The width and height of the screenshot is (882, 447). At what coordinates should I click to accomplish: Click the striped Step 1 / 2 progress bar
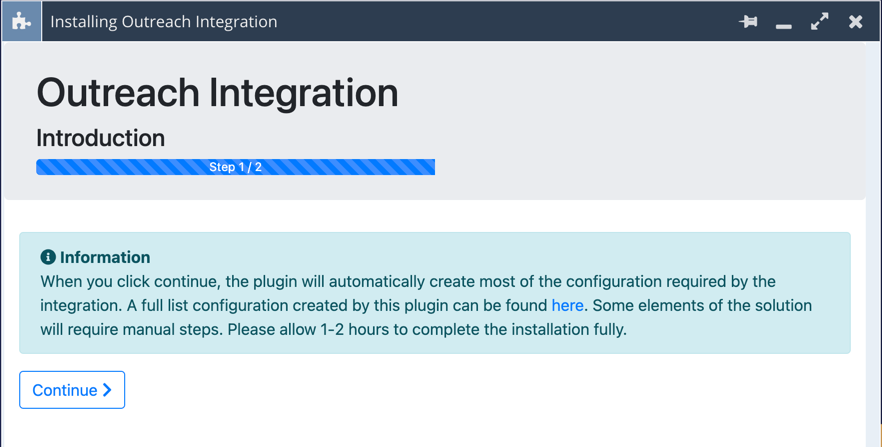pos(235,167)
